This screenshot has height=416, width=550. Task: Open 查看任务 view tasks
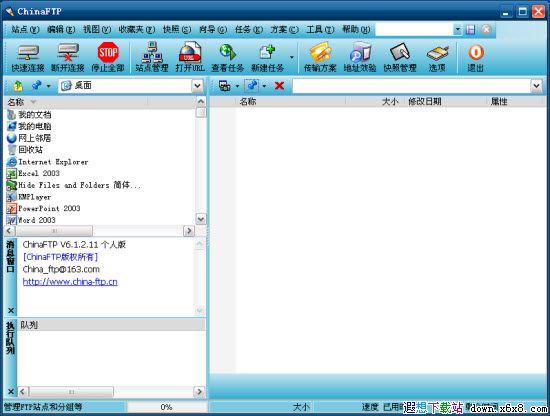point(228,58)
